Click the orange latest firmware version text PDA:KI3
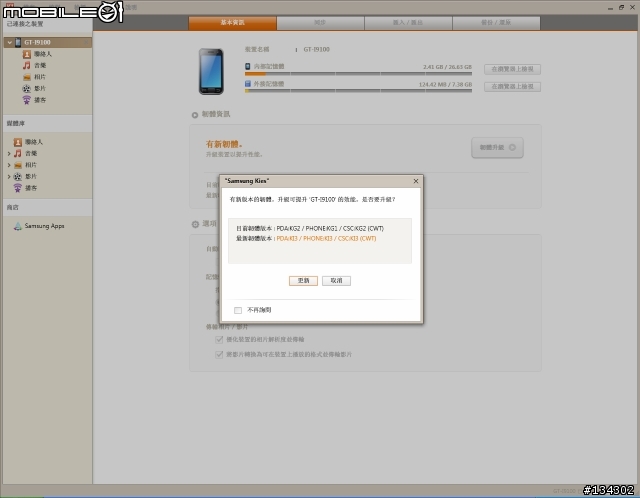Viewport: 640px width, 498px height. pyautogui.click(x=326, y=238)
